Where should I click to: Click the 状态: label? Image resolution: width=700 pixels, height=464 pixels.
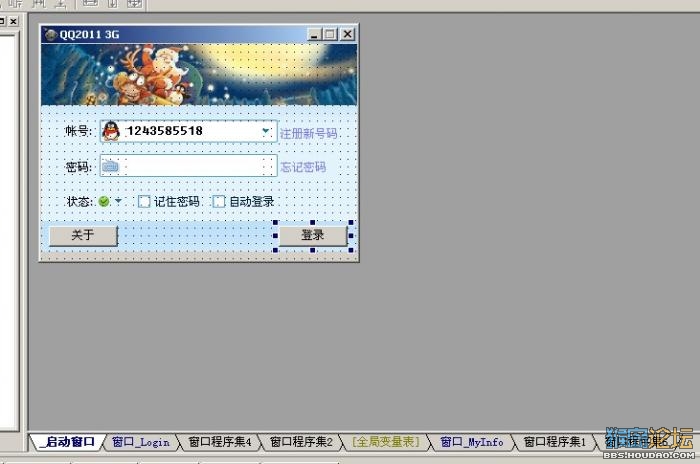(x=79, y=201)
